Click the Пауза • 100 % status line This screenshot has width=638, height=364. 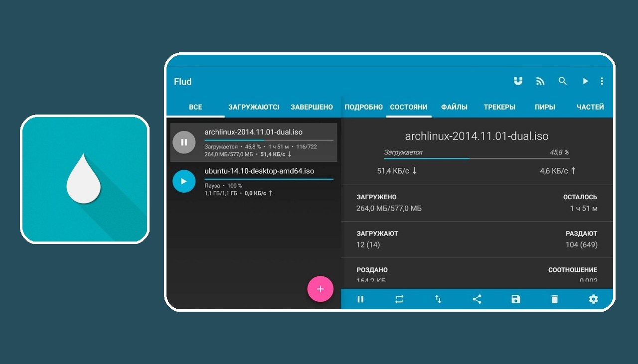(223, 186)
